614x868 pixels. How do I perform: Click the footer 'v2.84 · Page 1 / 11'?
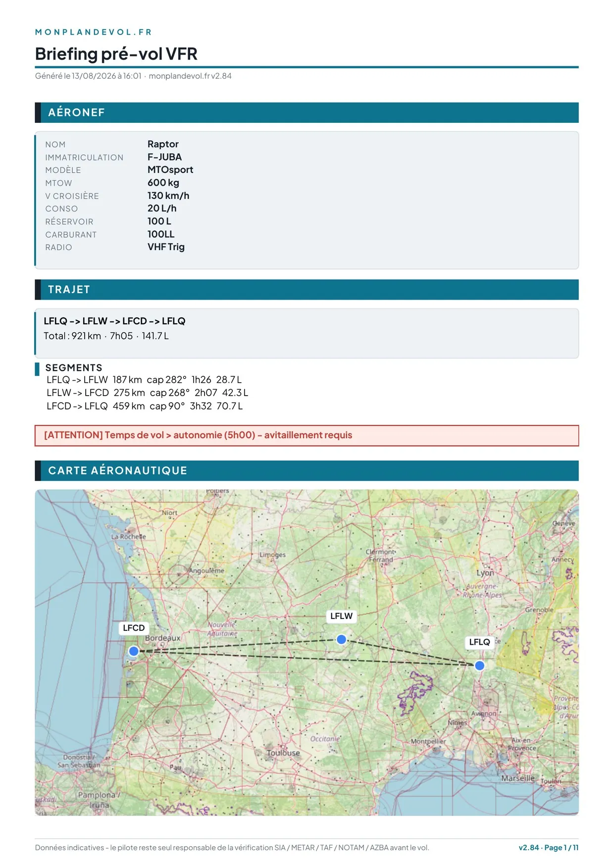[x=549, y=848]
